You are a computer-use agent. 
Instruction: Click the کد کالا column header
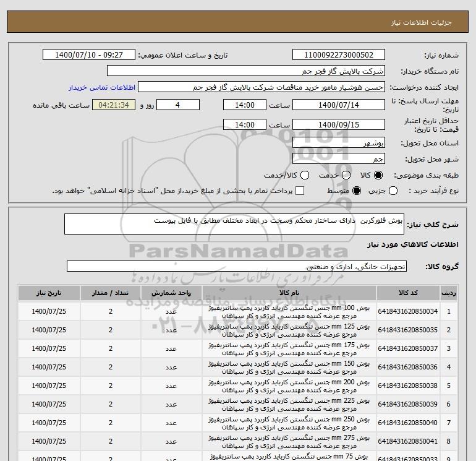pyautogui.click(x=408, y=293)
